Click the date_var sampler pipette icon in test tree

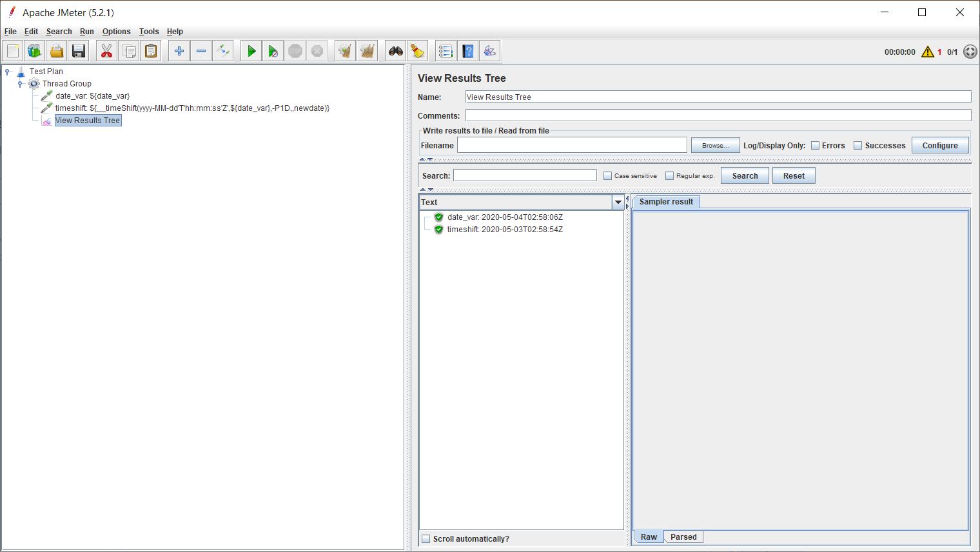47,96
